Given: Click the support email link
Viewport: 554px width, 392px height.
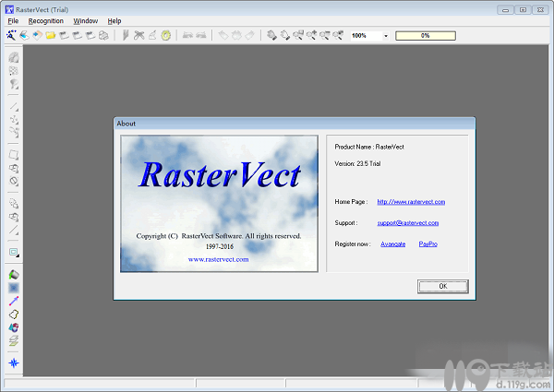Looking at the screenshot, I should click(408, 223).
